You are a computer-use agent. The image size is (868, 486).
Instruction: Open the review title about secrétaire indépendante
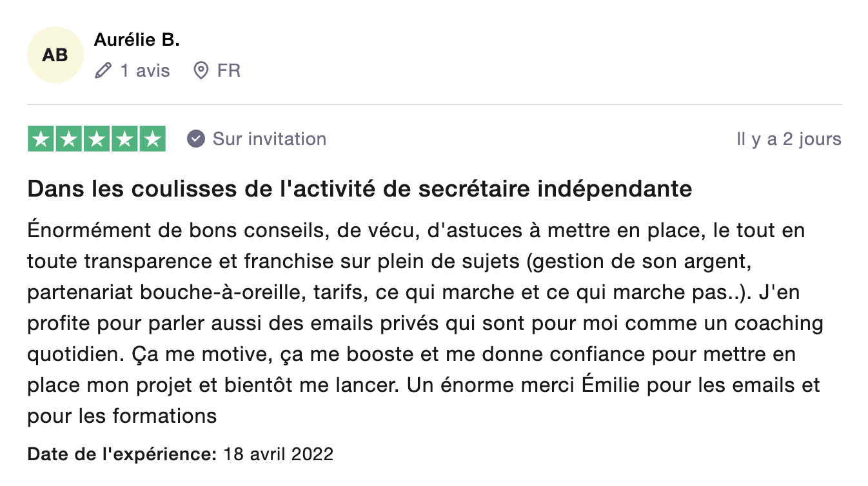pos(360,190)
